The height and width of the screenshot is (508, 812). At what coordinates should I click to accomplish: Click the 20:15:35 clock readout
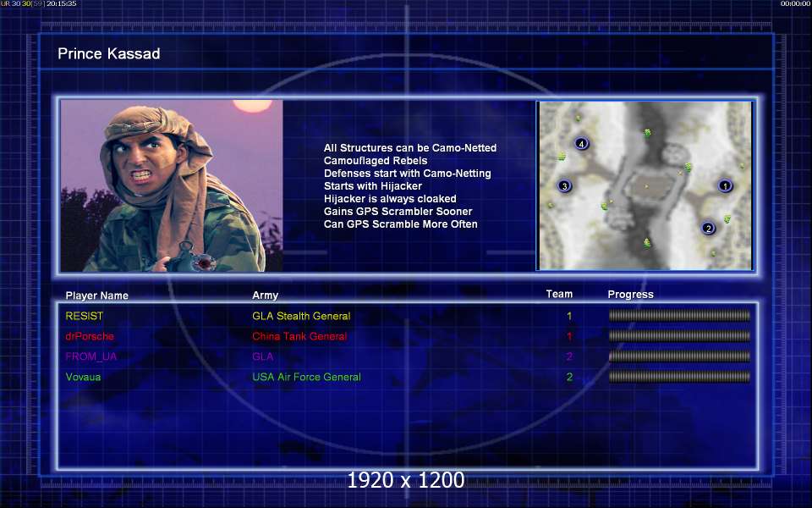[x=62, y=3]
